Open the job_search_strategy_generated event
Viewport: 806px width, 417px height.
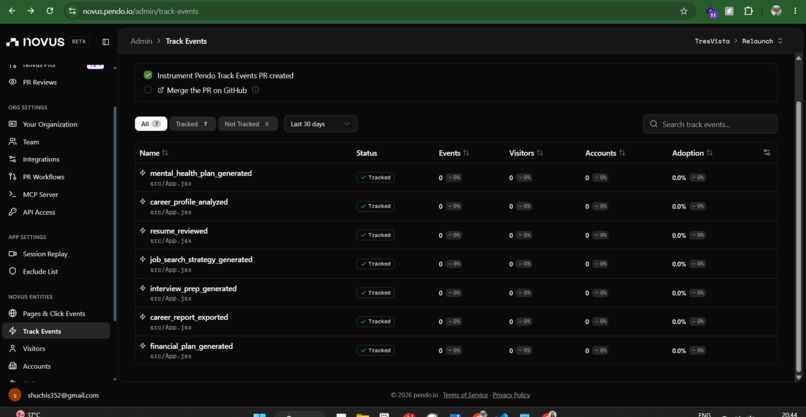pos(201,260)
